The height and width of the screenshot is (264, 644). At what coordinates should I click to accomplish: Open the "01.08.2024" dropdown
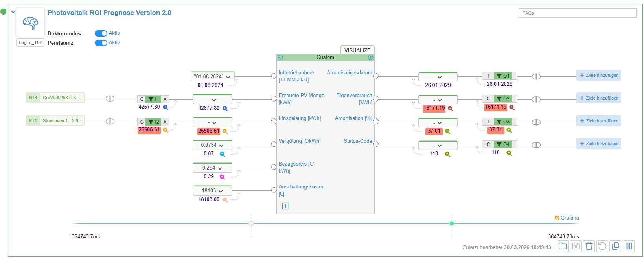click(212, 77)
